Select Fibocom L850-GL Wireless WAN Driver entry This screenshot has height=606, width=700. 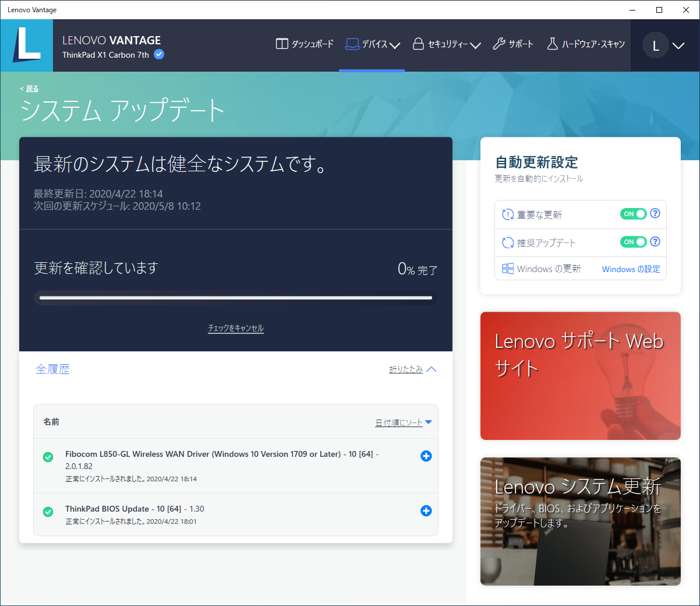236,466
